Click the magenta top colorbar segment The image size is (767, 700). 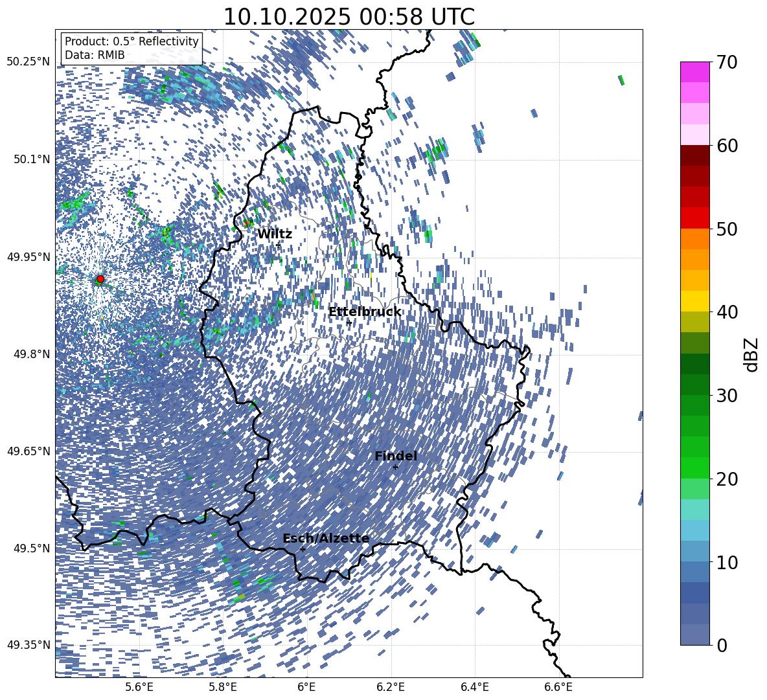pos(695,72)
